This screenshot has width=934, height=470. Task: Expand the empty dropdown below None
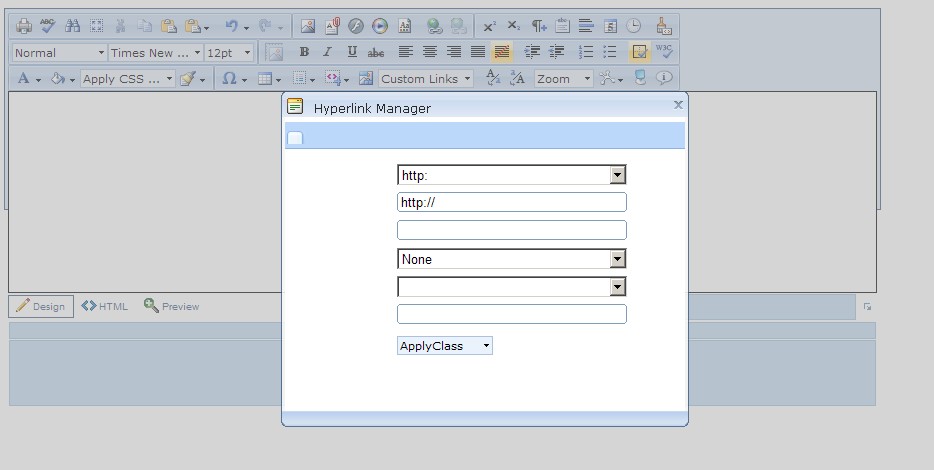coord(512,287)
